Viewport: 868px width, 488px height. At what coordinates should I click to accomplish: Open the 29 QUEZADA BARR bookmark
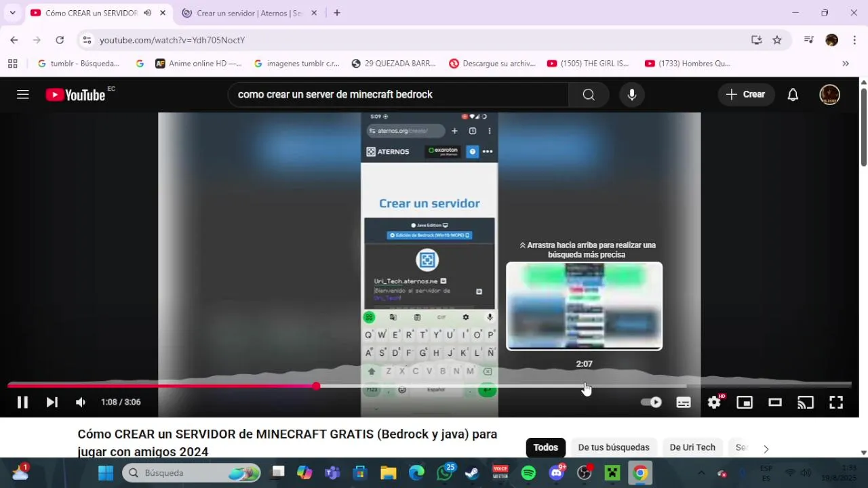(x=393, y=64)
